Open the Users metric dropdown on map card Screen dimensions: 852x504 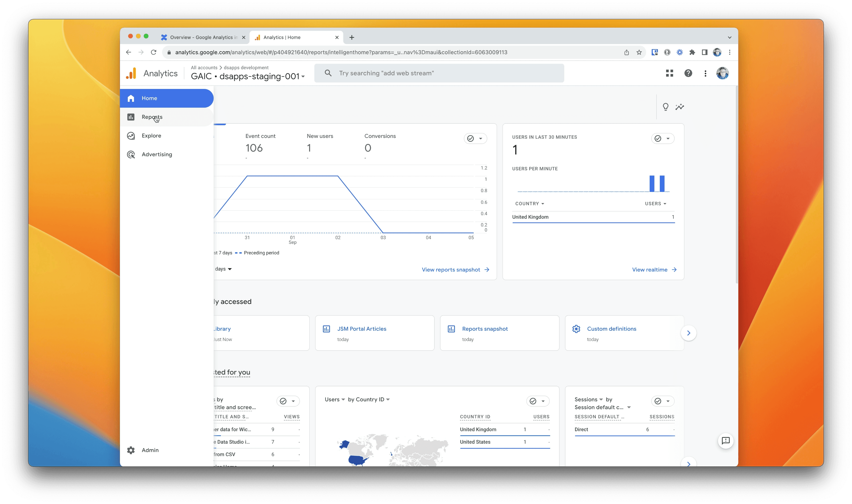point(335,399)
